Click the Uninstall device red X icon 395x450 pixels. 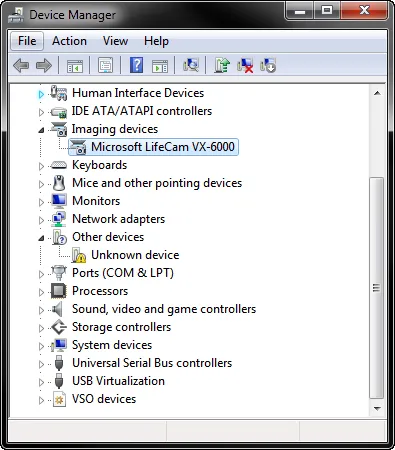(245, 65)
